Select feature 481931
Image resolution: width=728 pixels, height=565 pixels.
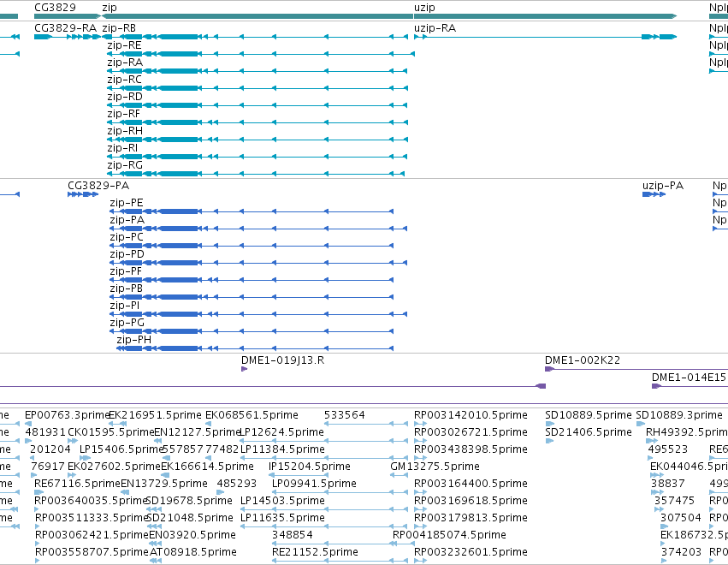[x=45, y=432]
